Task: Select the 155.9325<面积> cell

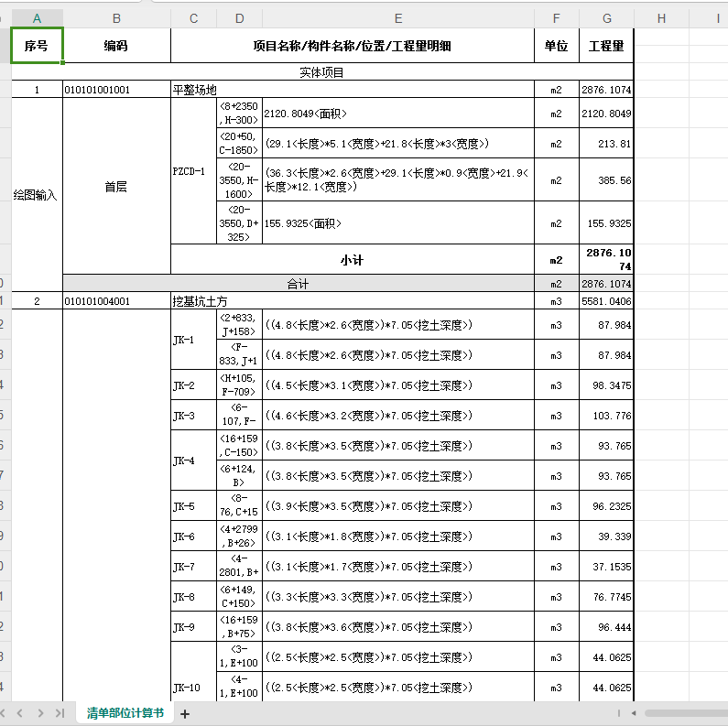Action: [398, 223]
